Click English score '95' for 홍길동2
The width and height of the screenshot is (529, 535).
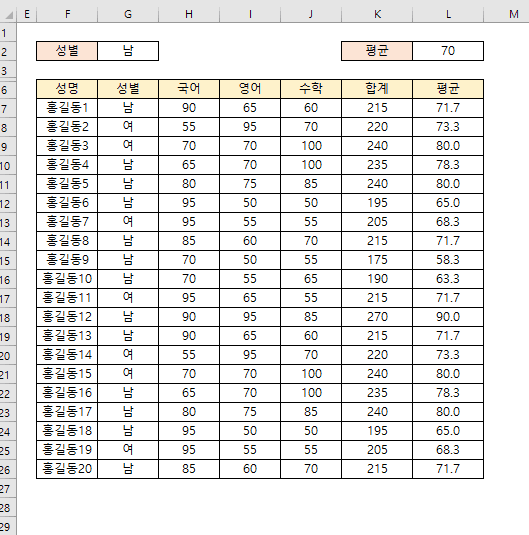point(250,127)
